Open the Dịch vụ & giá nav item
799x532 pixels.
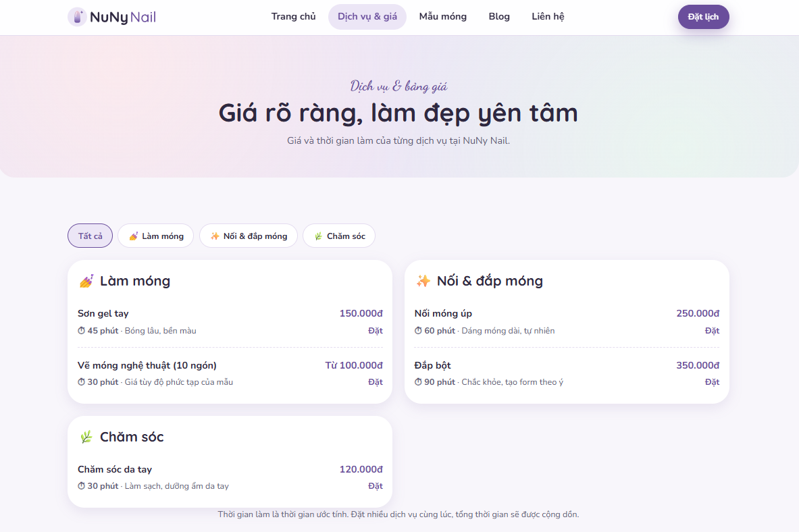pyautogui.click(x=367, y=17)
